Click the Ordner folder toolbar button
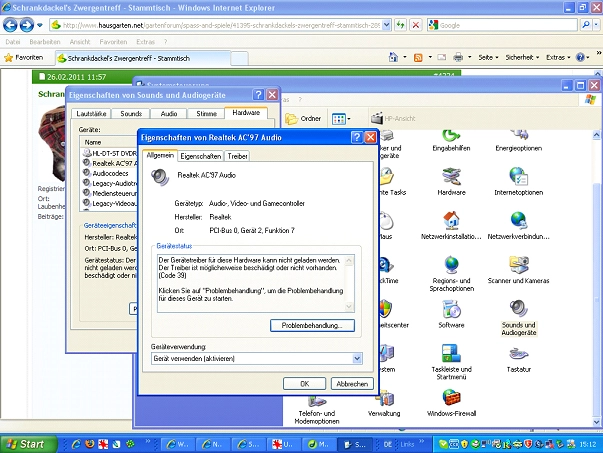The height and width of the screenshot is (453, 603). click(x=303, y=119)
